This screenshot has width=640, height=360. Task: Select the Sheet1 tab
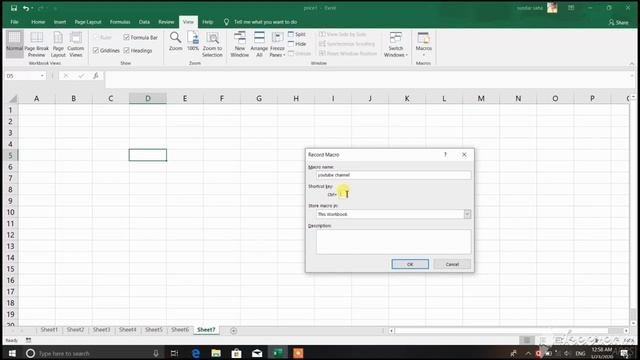pos(49,329)
